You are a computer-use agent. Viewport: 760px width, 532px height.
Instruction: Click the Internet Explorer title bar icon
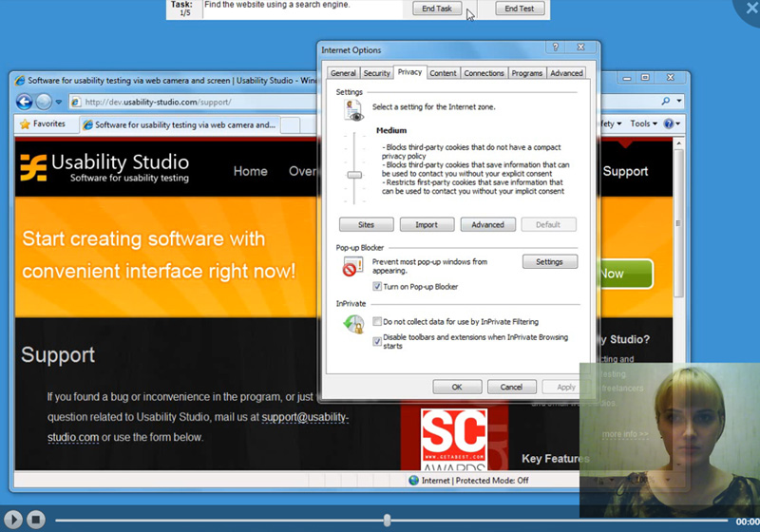[x=20, y=81]
